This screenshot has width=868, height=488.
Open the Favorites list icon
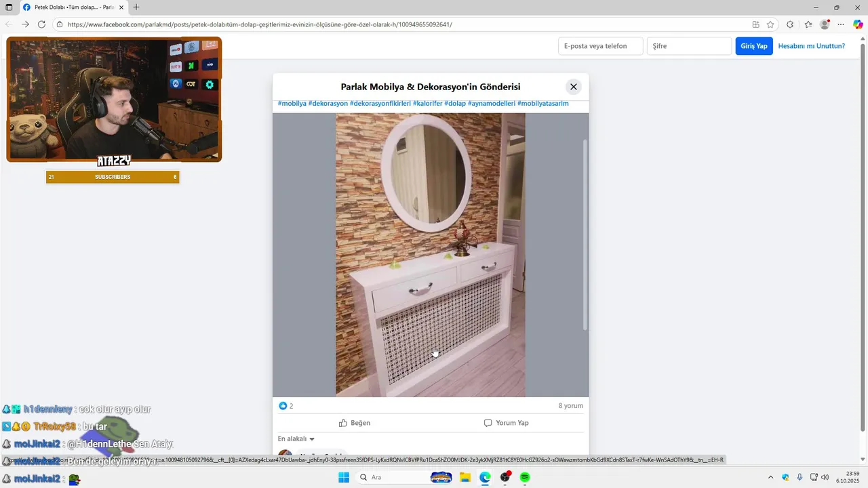808,24
